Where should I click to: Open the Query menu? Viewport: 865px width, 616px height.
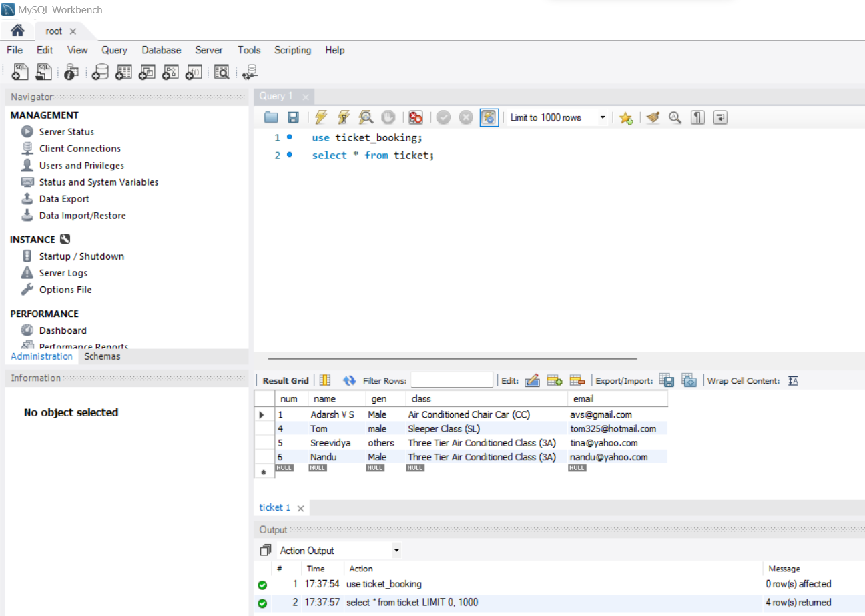tap(114, 50)
